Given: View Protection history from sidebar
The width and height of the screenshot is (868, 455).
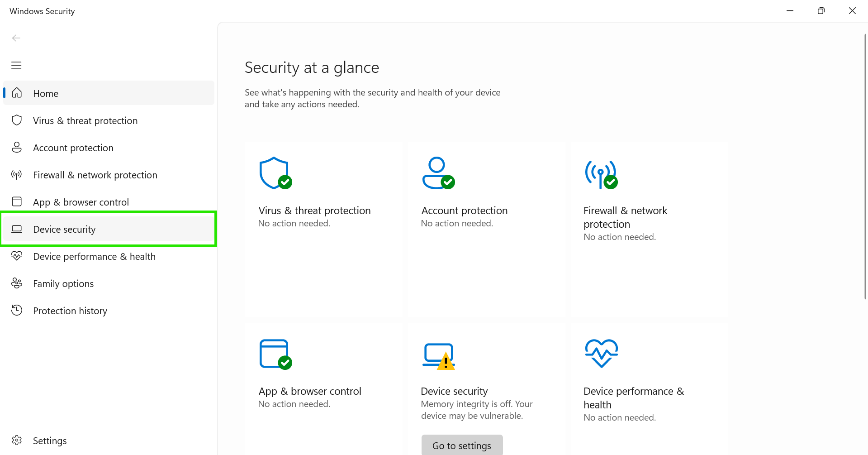Looking at the screenshot, I should click(x=109, y=311).
